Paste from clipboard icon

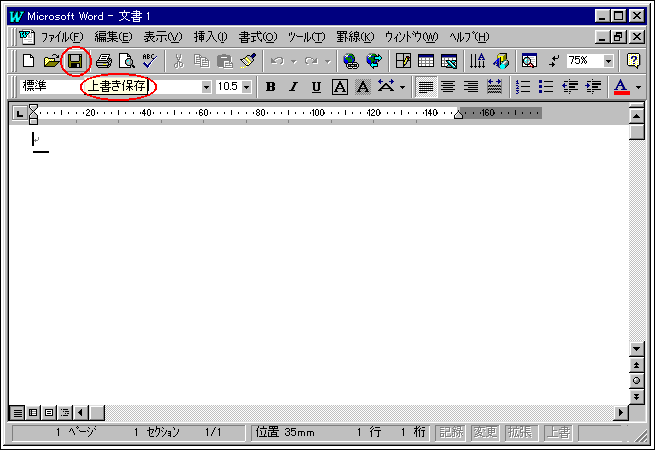coord(225,61)
